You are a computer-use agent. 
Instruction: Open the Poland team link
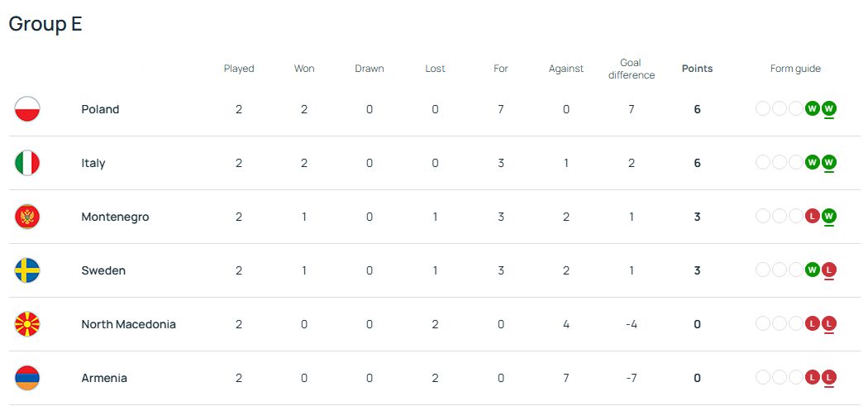(x=100, y=109)
